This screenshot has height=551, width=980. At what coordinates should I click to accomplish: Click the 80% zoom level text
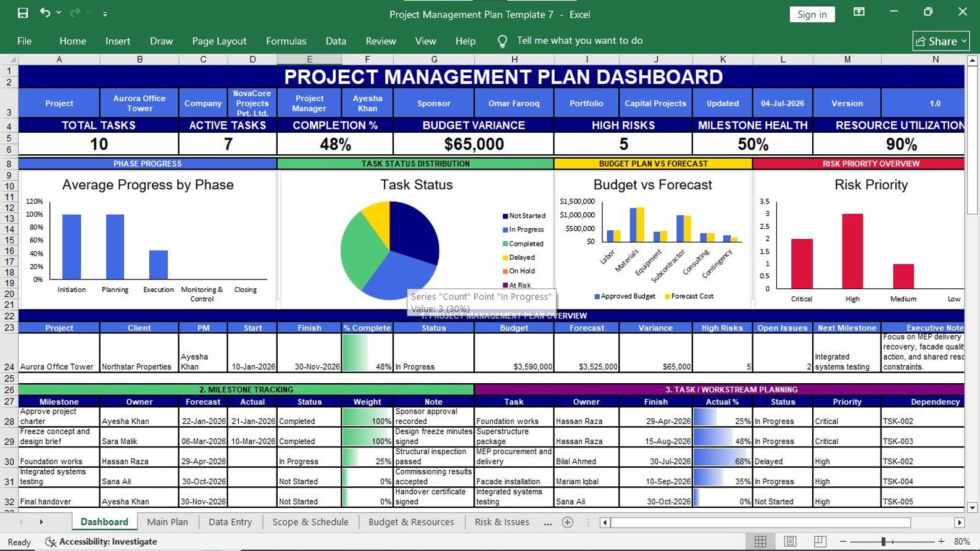pos(961,542)
